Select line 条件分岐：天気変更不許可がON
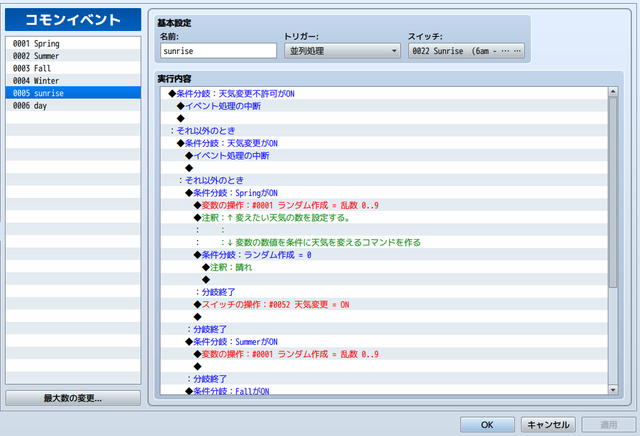Image resolution: width=640 pixels, height=436 pixels. point(384,93)
